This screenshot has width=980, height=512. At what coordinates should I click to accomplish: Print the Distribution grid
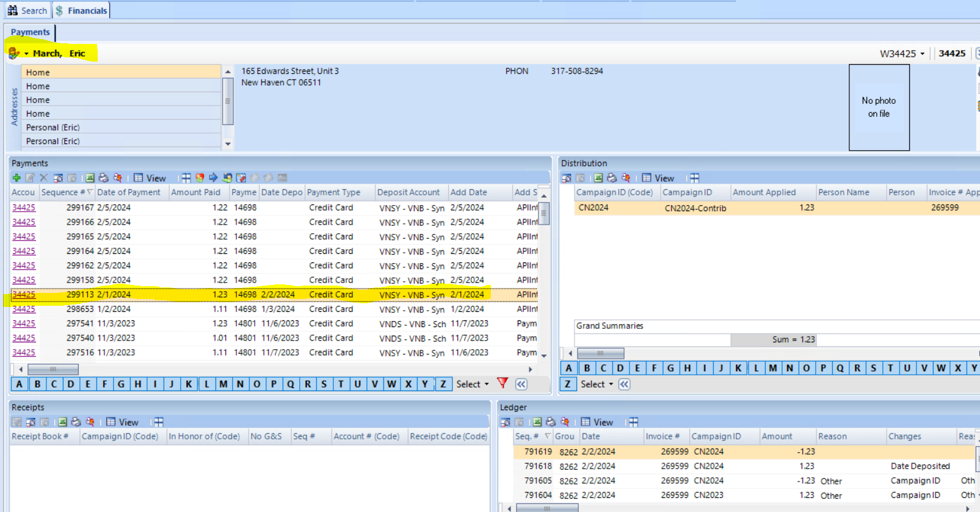point(612,178)
